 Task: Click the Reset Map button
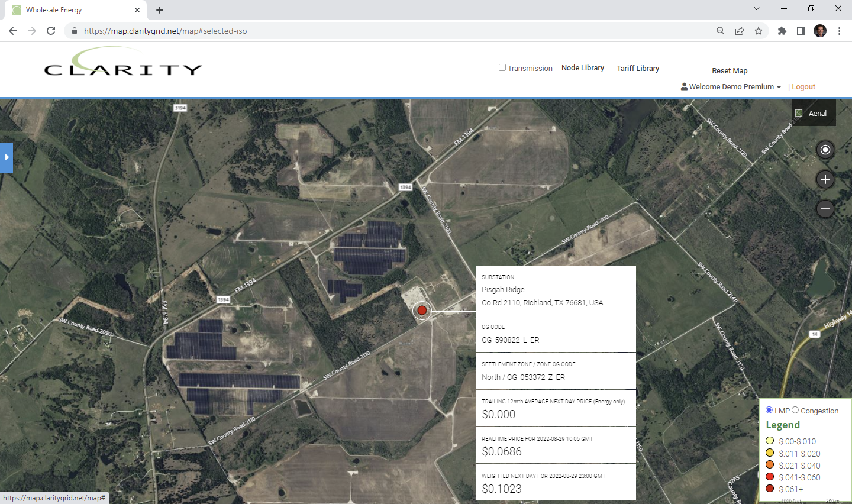[x=730, y=71]
